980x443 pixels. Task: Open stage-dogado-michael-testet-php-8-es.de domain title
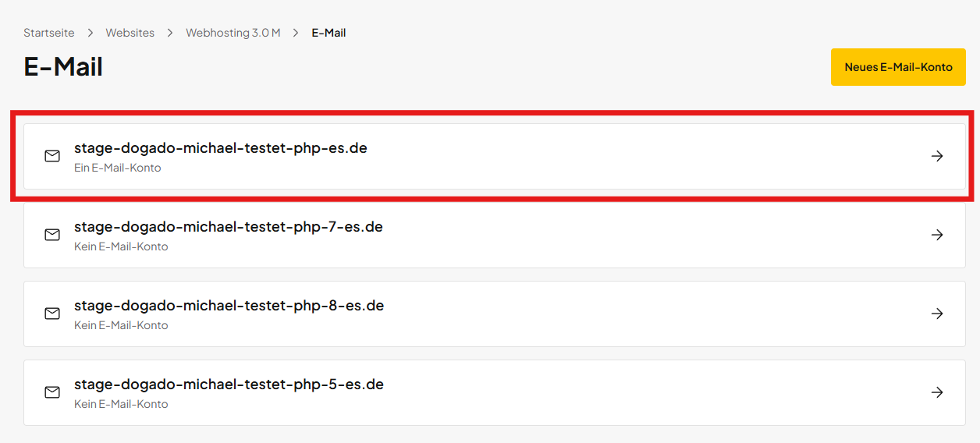click(x=229, y=306)
